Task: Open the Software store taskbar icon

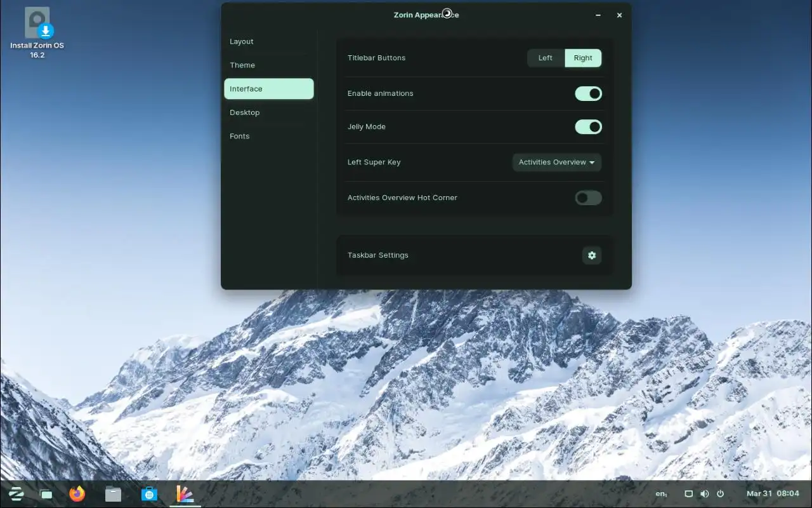Action: (x=149, y=493)
